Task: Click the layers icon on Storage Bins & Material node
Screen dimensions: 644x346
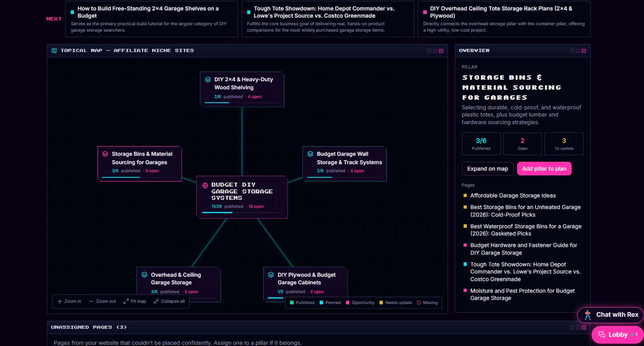Action: click(x=105, y=154)
